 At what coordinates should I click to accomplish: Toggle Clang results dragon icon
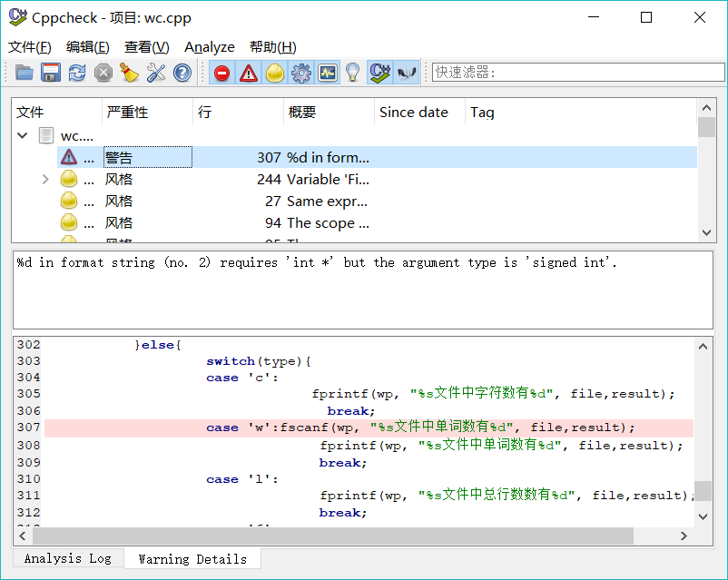[407, 73]
